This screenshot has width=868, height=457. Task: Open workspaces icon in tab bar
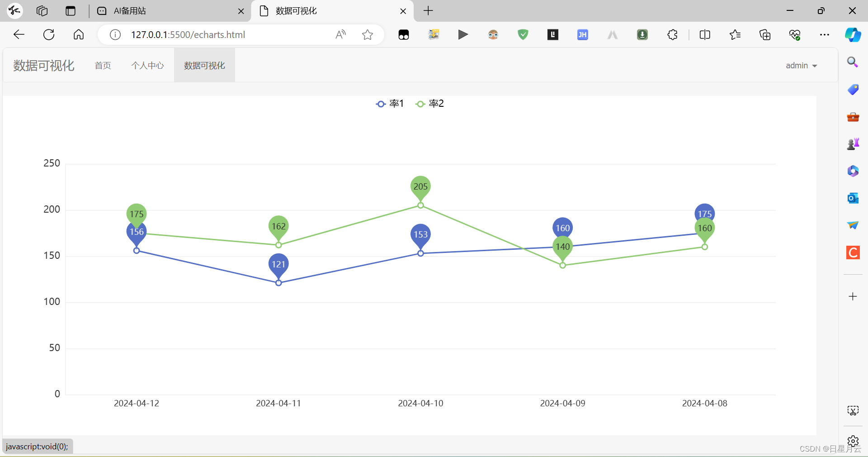(42, 11)
